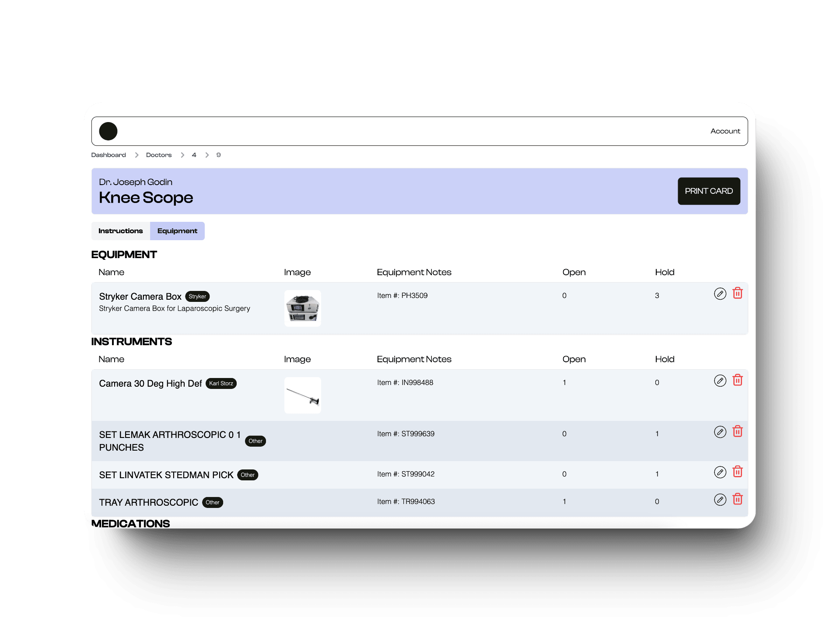Open breadcrumb item 9
The height and width of the screenshot is (630, 840).
pyautogui.click(x=218, y=155)
